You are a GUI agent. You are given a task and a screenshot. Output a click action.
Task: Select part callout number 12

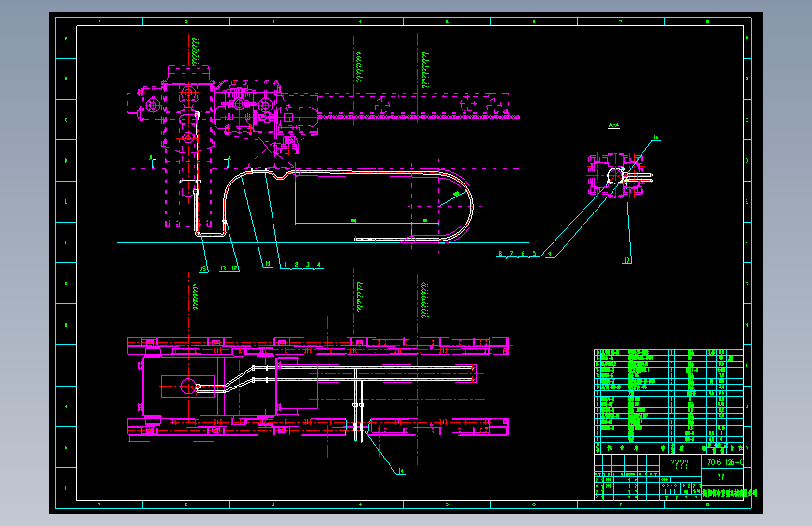coord(234,269)
